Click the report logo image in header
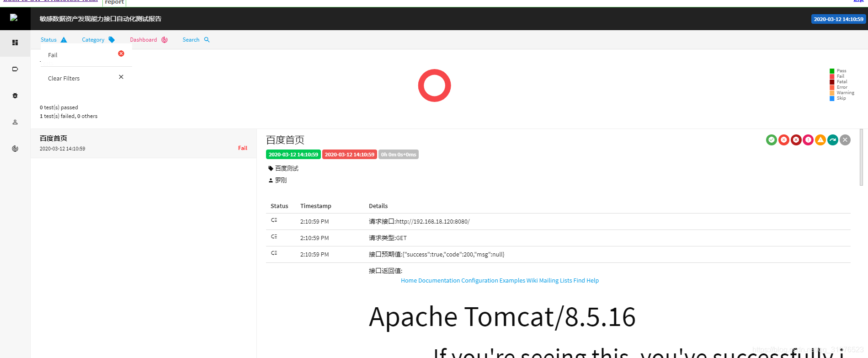Screen dimensions: 868x358 [14, 18]
